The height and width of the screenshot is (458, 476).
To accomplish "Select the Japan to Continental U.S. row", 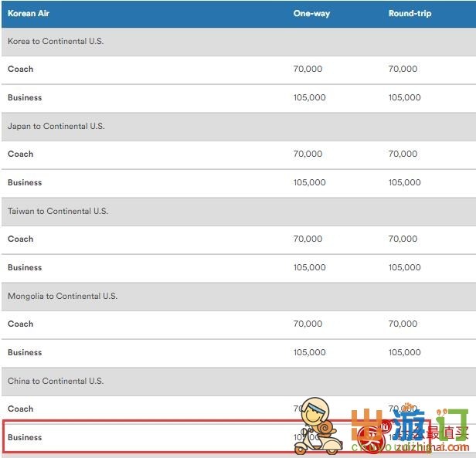I will (239, 127).
